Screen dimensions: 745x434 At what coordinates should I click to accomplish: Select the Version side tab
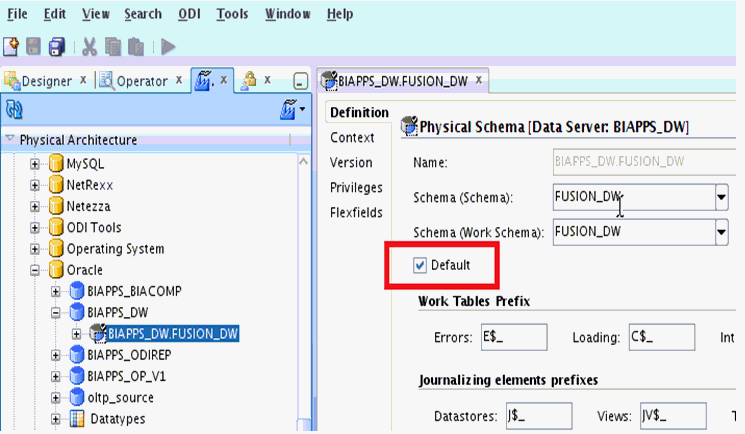pos(351,163)
